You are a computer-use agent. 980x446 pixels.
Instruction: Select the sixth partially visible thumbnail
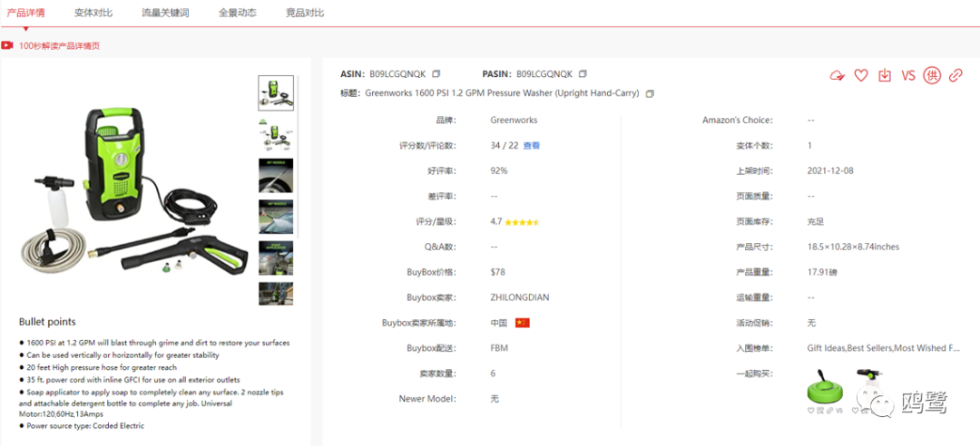(x=276, y=294)
